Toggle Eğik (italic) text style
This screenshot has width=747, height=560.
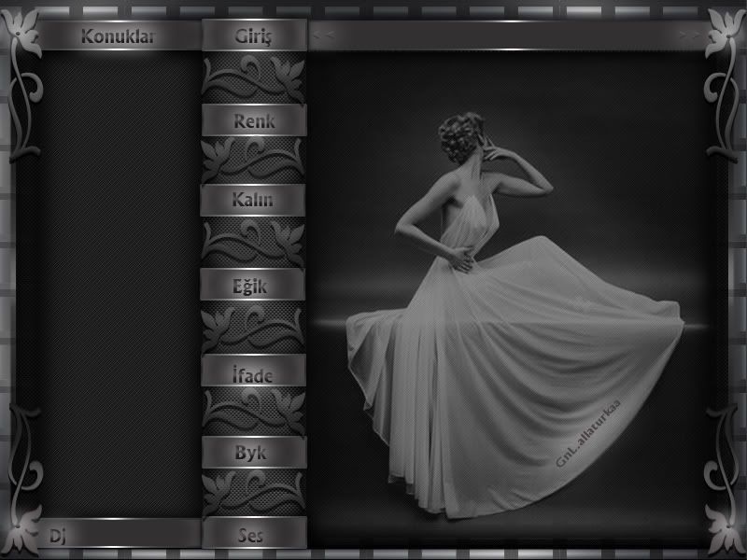click(x=253, y=286)
